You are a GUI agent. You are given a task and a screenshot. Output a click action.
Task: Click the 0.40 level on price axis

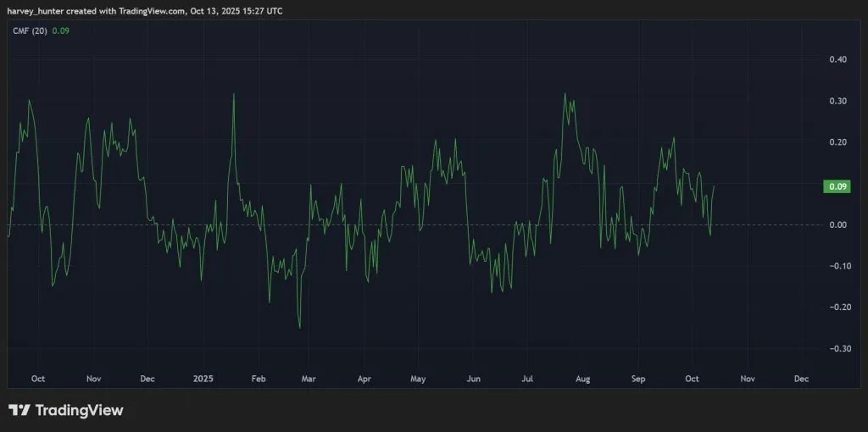(x=837, y=59)
